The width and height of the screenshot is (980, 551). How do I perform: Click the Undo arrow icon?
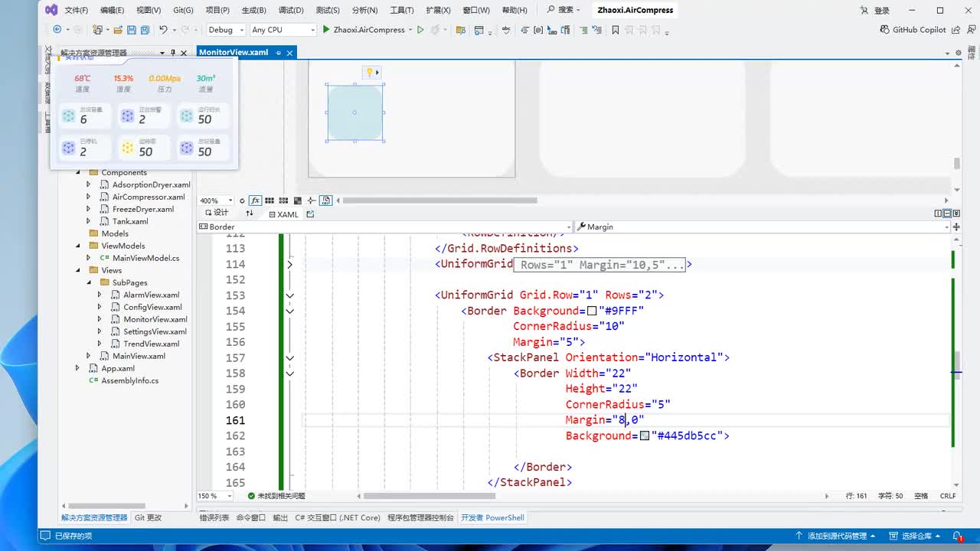[x=163, y=30]
